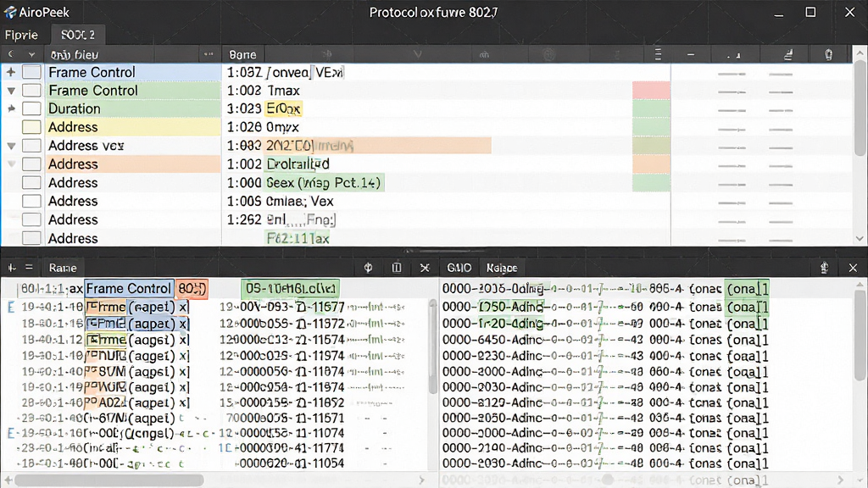The image size is (868, 488).
Task: Select the value beginning '1:023' on the Duration row
Action: click(x=264, y=108)
